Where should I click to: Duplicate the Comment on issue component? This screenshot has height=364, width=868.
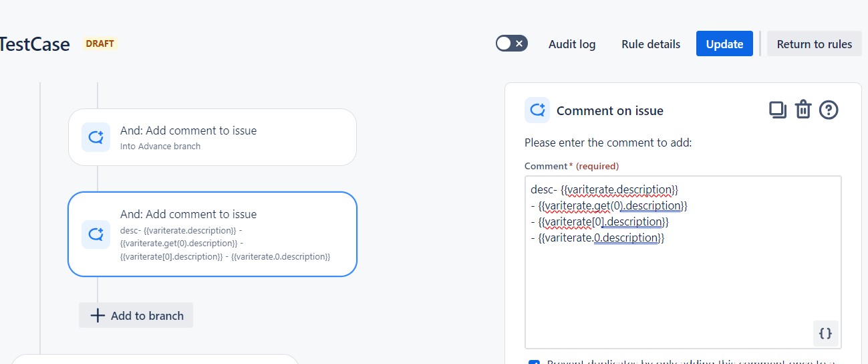[778, 110]
